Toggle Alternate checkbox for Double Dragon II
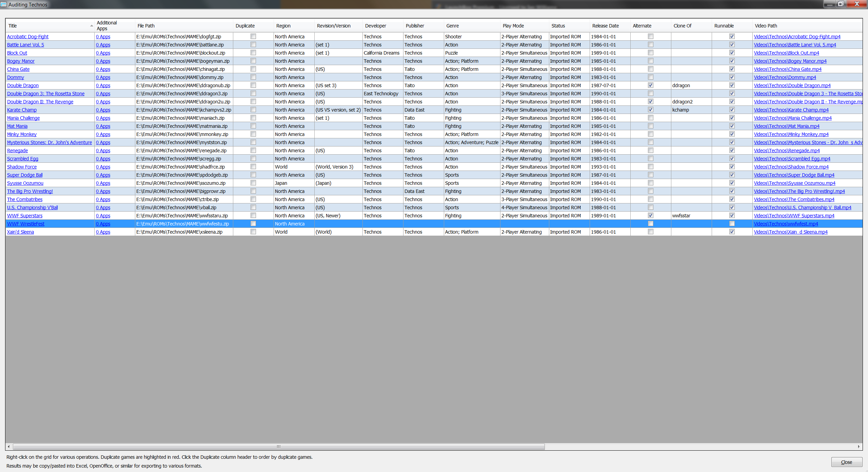This screenshot has height=472, width=868. [651, 101]
